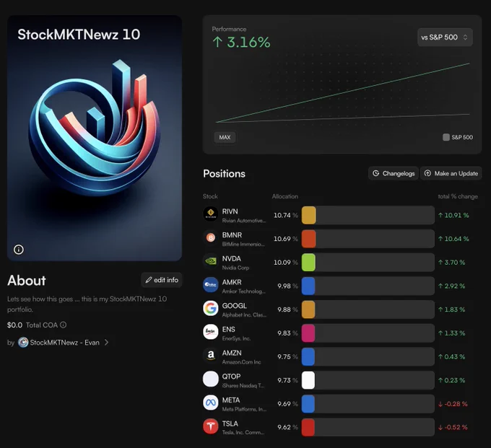Click the QTOP ticker name

[x=231, y=377]
